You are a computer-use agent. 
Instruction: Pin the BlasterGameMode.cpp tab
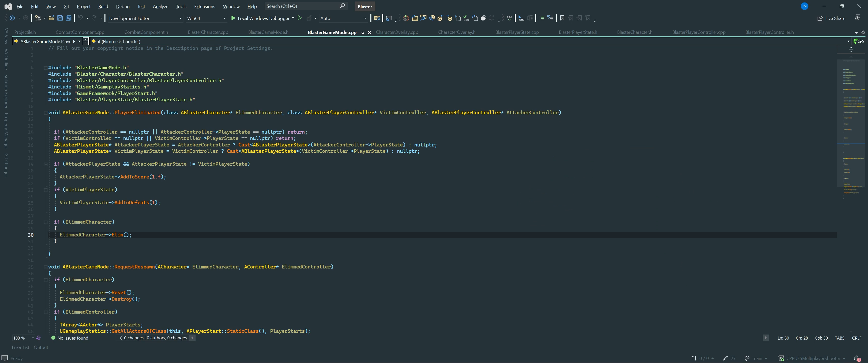click(x=363, y=32)
